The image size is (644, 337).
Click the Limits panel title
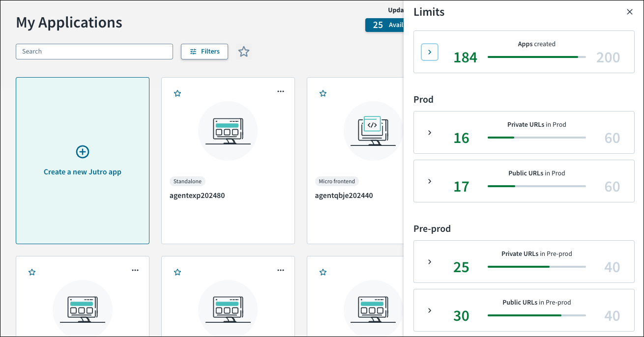click(x=429, y=12)
